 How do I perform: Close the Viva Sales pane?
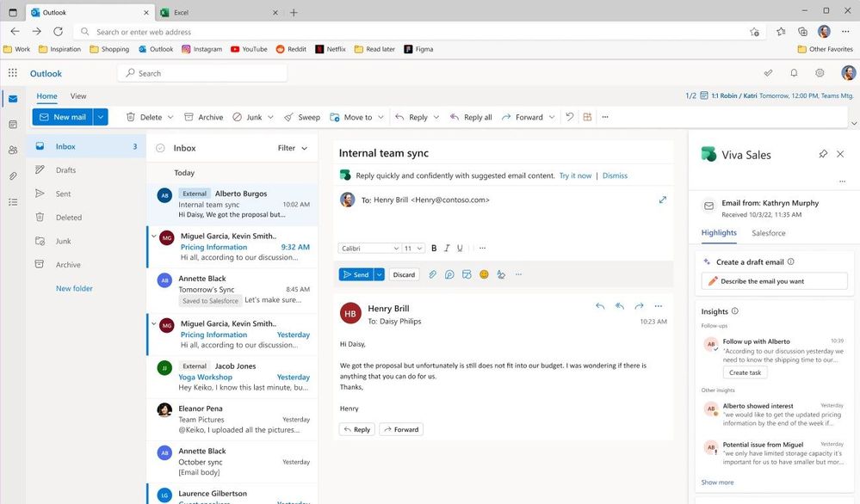pos(840,154)
